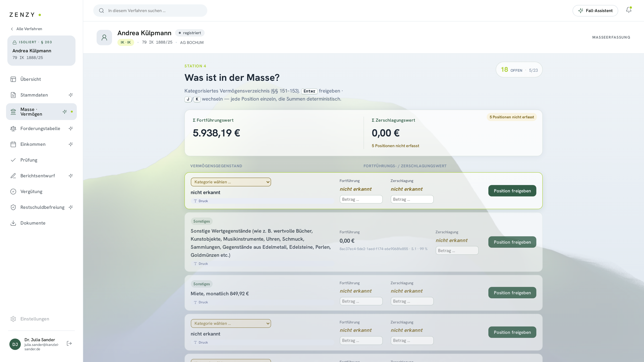Click the Forderungstabelle scales icon
This screenshot has width=644, height=362.
coord(13,128)
